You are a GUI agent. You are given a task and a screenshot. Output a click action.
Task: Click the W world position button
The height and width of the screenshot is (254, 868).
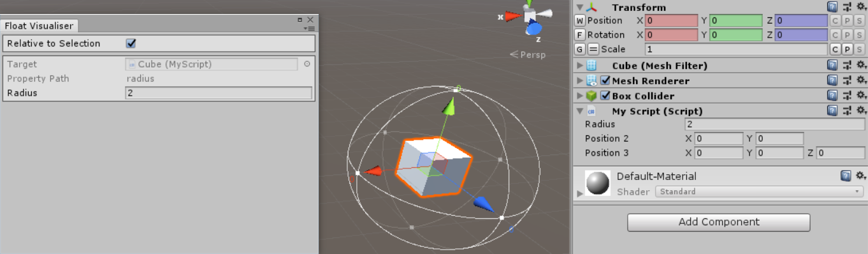click(x=579, y=20)
